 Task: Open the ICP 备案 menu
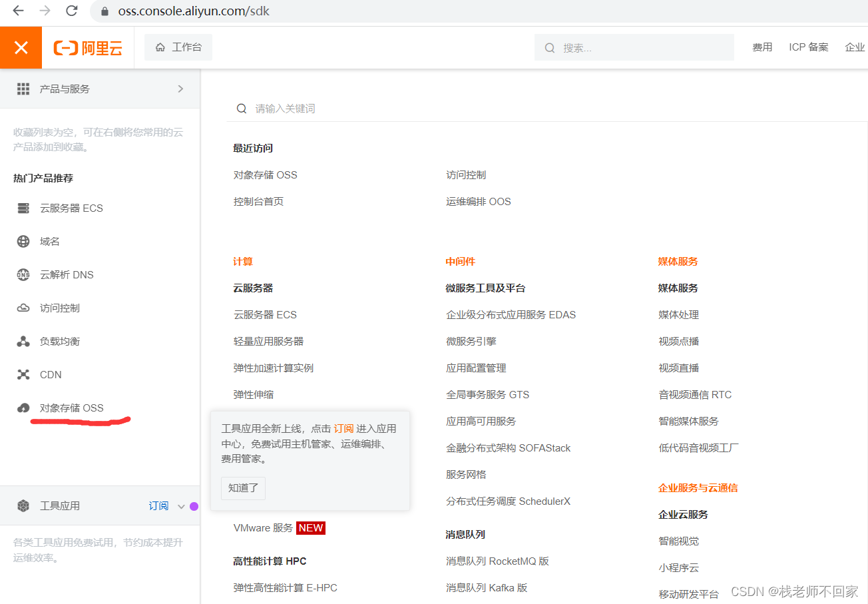coord(809,47)
